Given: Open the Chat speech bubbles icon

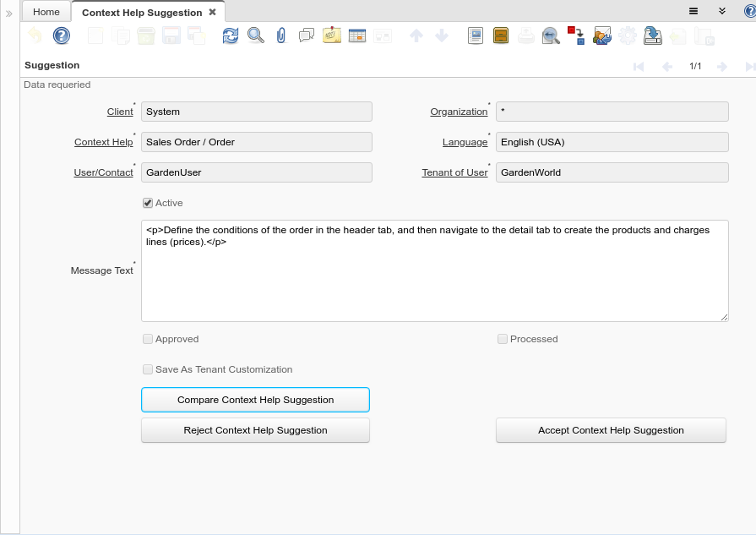Looking at the screenshot, I should (307, 35).
